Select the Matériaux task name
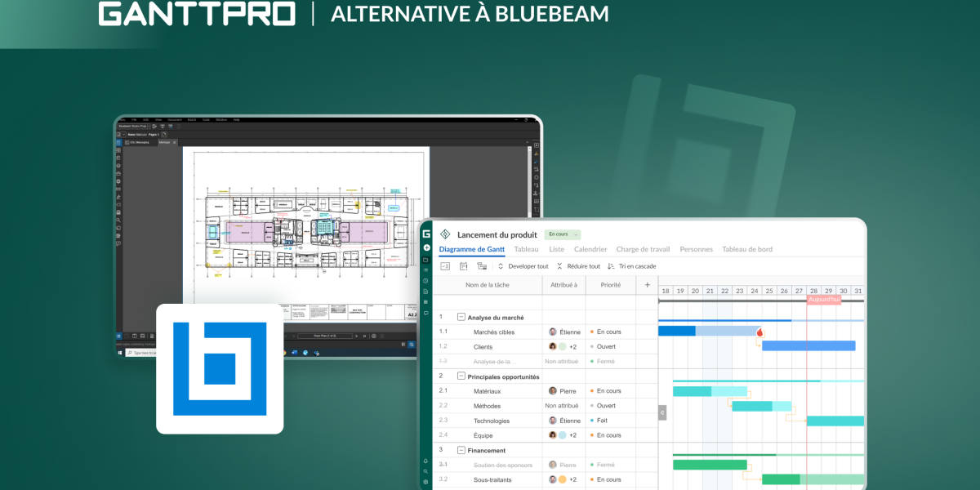Screen dimensions: 980x490 tap(488, 391)
